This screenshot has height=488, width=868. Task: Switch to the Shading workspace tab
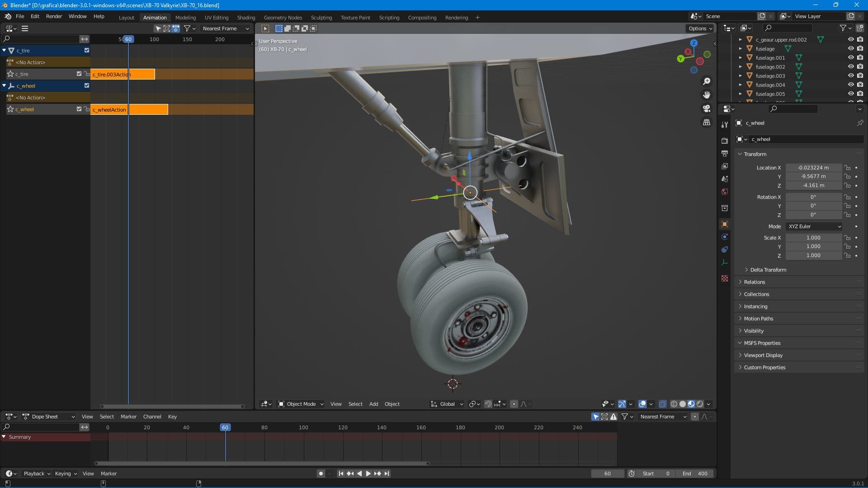coord(246,18)
